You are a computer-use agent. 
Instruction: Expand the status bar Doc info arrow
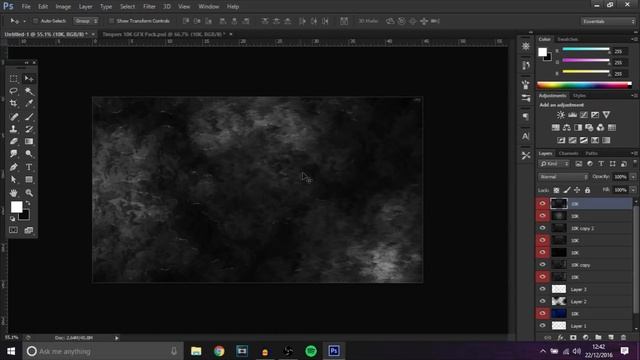point(117,338)
